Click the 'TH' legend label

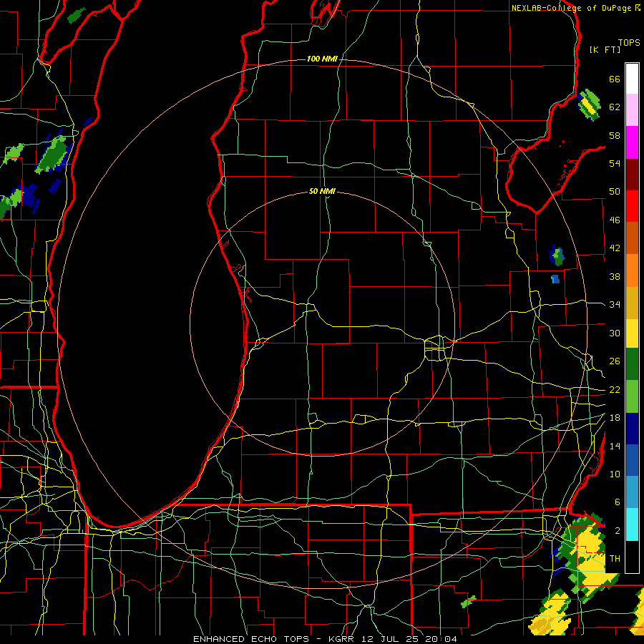coord(615,559)
